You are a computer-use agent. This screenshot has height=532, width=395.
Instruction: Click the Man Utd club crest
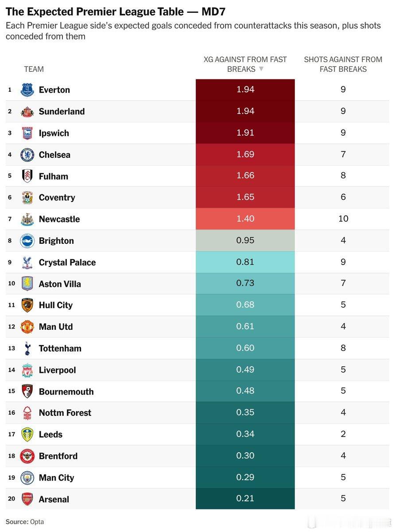point(27,327)
